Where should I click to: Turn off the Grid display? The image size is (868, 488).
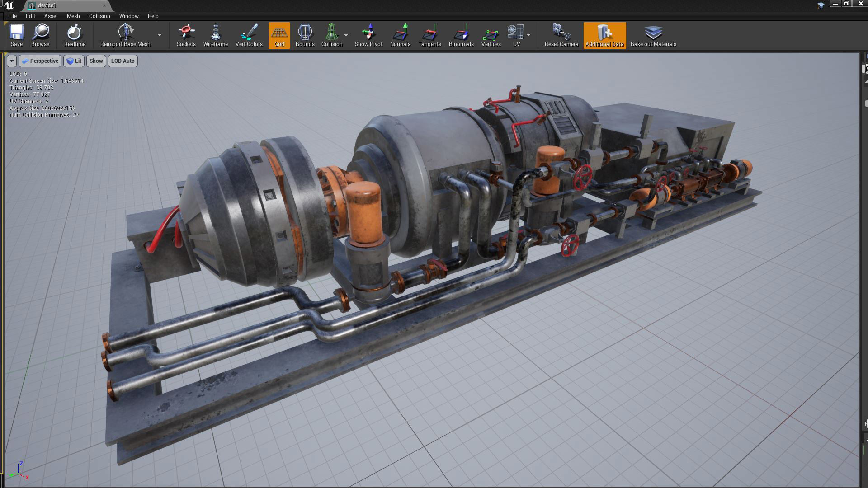tap(279, 35)
